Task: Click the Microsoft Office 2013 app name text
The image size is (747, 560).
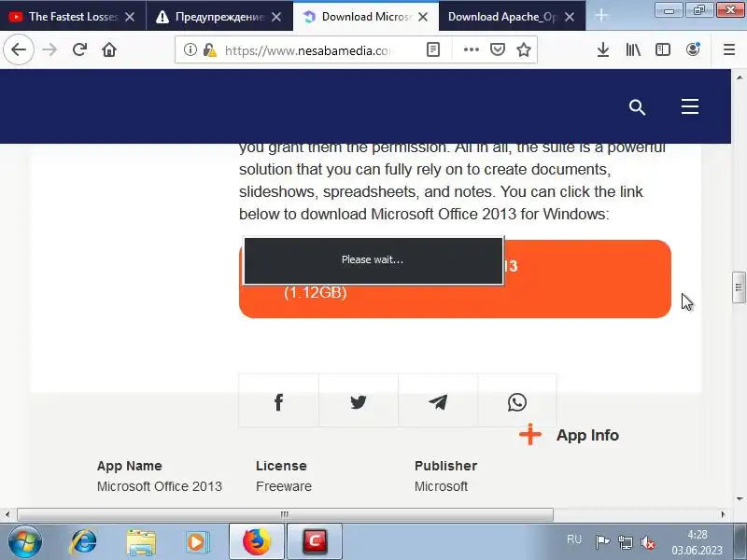Action: point(160,486)
